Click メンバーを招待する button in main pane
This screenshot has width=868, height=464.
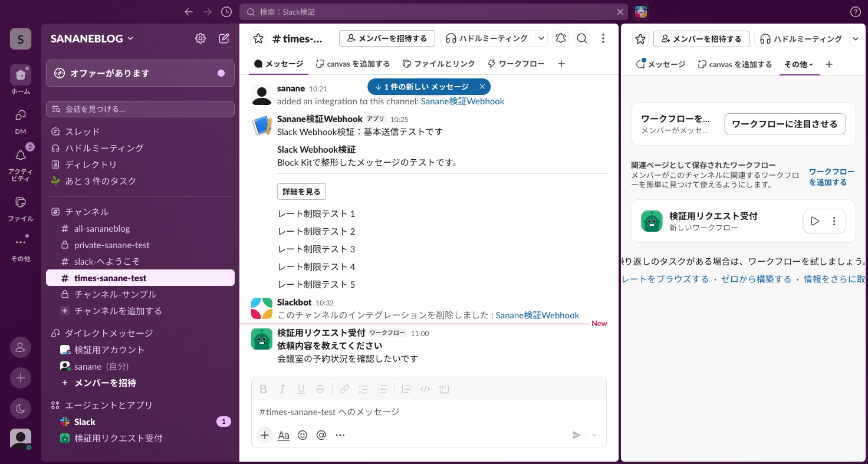pyautogui.click(x=387, y=38)
